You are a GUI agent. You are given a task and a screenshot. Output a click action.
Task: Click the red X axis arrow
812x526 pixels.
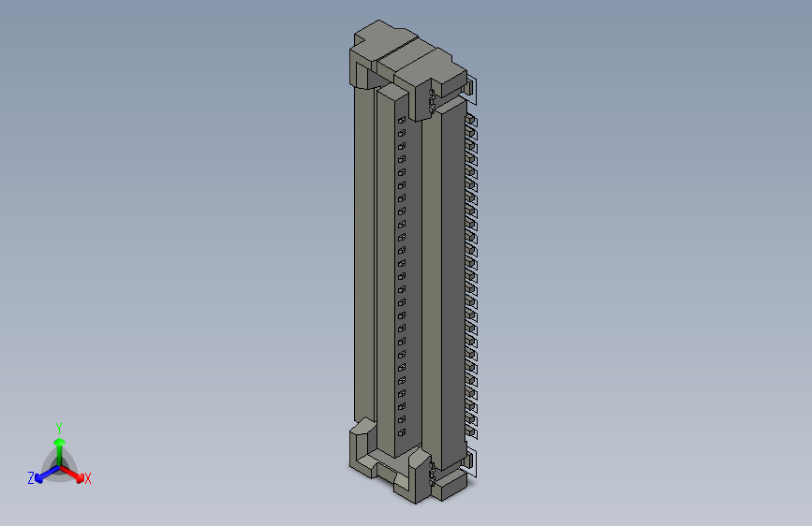pyautogui.click(x=72, y=474)
